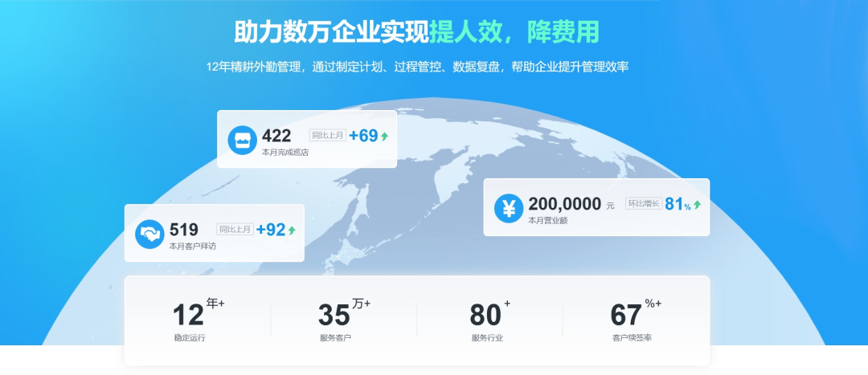Click the 环比增长 tag in revenue card
Viewport: 868px width, 375px height.
click(x=643, y=204)
